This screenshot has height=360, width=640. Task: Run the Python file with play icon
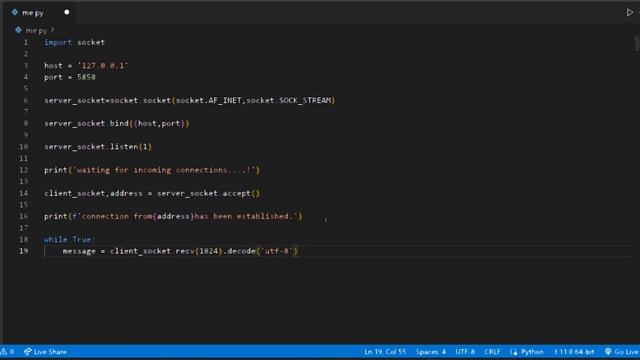[629, 13]
